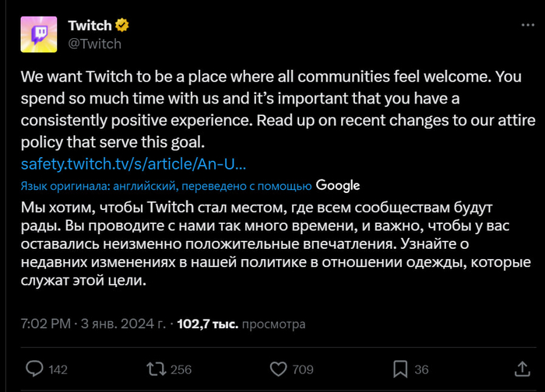Open the @Twitch handle link
This screenshot has height=392, width=545.
pyautogui.click(x=95, y=44)
